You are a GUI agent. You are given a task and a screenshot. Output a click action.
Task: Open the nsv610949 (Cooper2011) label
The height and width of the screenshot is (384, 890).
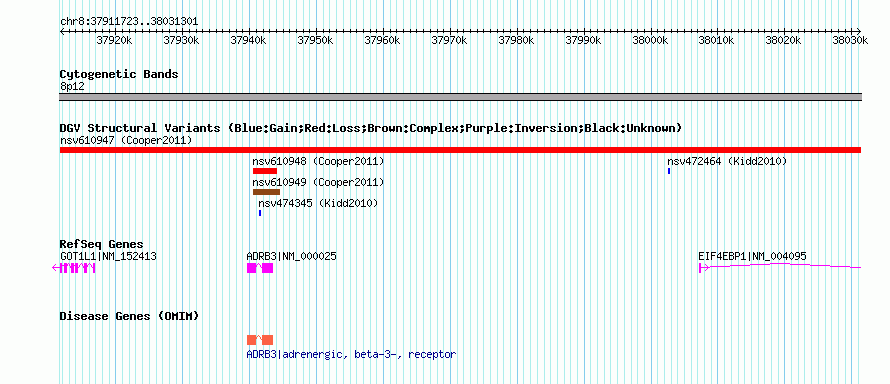click(x=318, y=182)
